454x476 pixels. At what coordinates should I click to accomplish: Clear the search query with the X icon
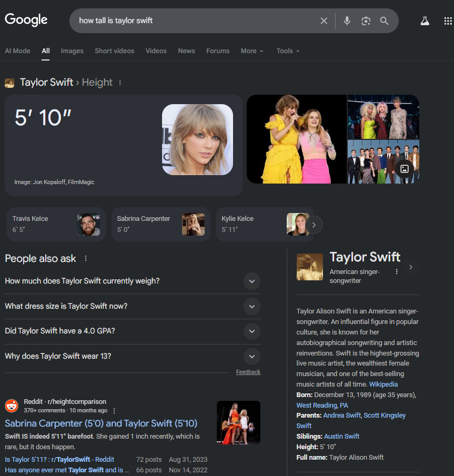[x=324, y=21]
